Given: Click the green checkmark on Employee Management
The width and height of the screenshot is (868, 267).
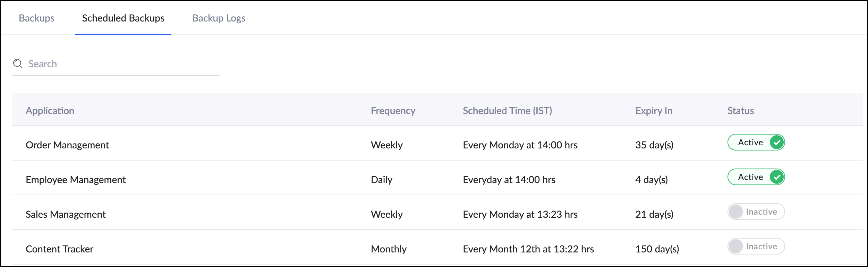Looking at the screenshot, I should (777, 177).
